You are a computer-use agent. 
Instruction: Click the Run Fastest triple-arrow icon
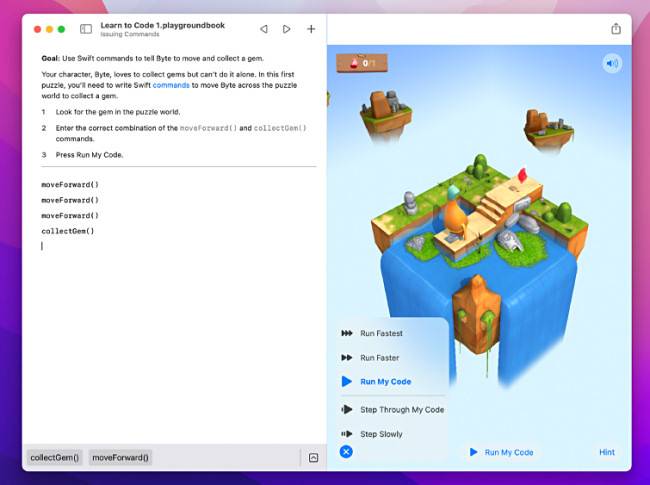(x=347, y=333)
